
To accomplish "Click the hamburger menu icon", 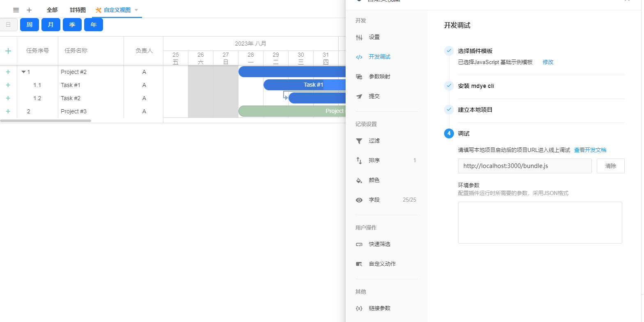I will coord(16,10).
